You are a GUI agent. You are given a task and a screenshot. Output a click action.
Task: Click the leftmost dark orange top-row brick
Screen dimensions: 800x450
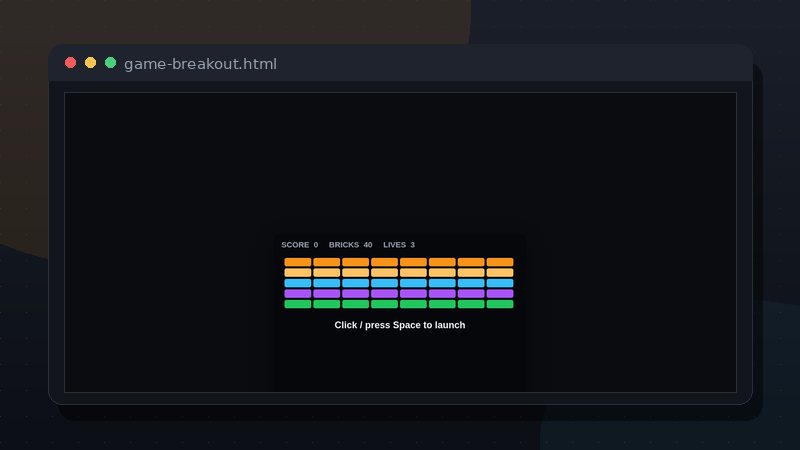[297, 262]
